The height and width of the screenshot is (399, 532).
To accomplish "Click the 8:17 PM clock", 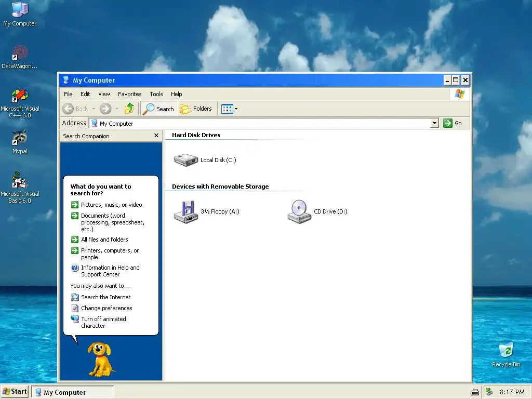I will tap(512, 392).
